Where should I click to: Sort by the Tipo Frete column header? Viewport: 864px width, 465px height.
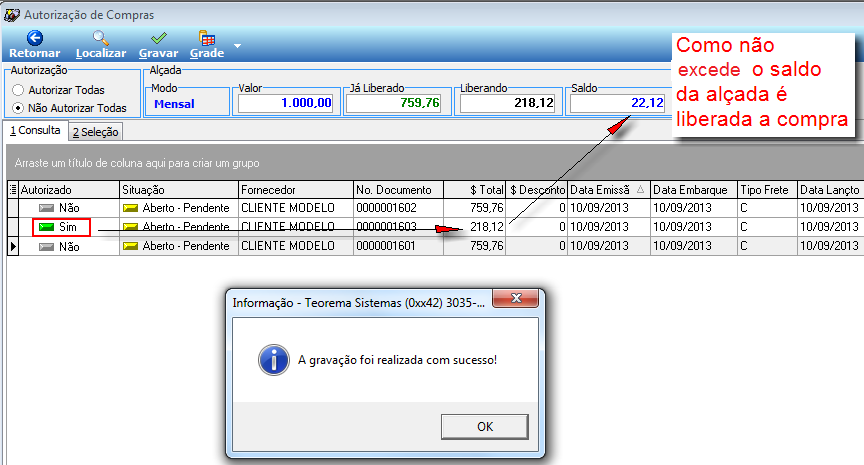click(x=768, y=190)
